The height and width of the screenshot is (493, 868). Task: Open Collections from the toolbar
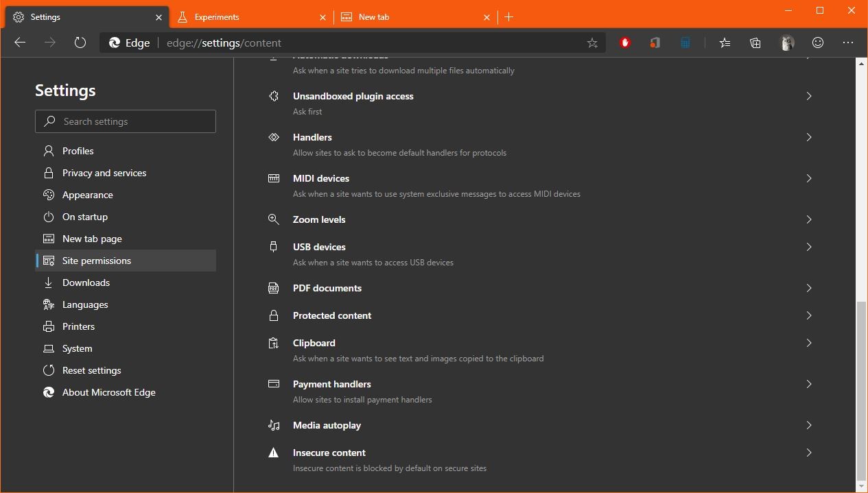pyautogui.click(x=755, y=42)
